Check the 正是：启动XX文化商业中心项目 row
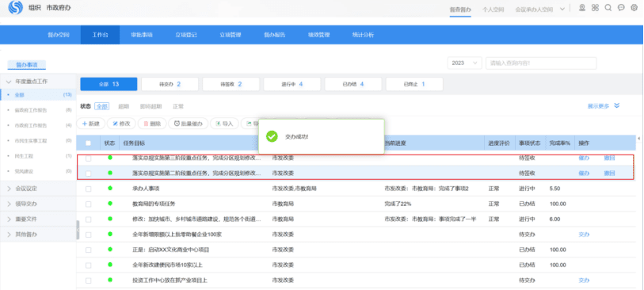Image resolution: width=644 pixels, height=290 pixels. (88, 250)
